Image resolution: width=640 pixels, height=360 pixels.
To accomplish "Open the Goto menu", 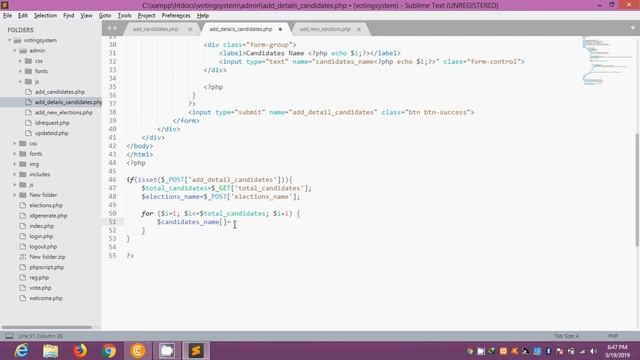I will point(105,16).
